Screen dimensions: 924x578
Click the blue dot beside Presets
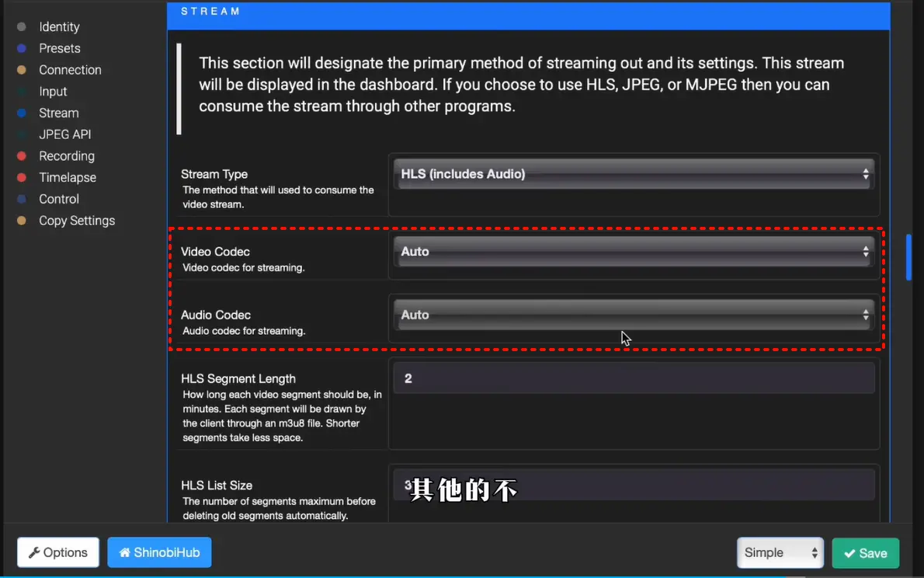pyautogui.click(x=22, y=48)
